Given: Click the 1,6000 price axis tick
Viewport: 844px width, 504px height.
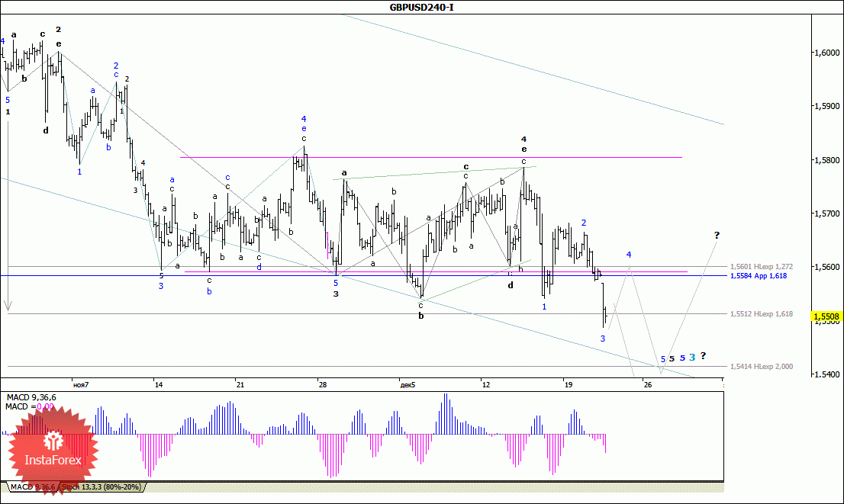Looking at the screenshot, I should [x=826, y=53].
